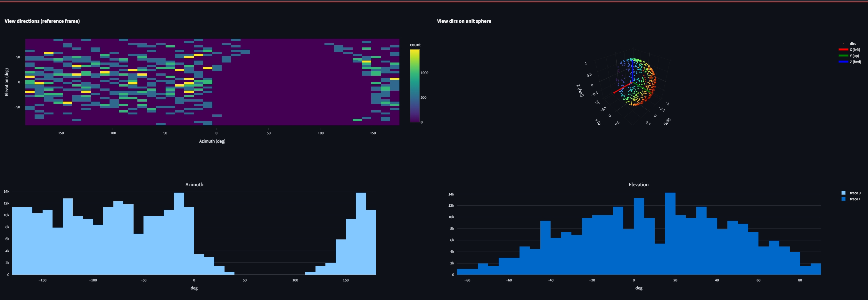
Task: Click the heatmap 'Elevation (deg)' y-axis label
Action: click(6, 82)
